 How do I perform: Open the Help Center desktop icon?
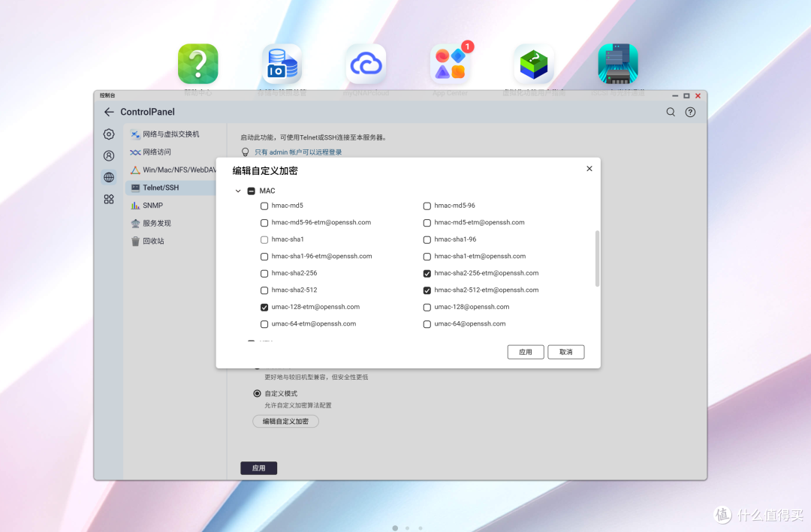tap(198, 64)
